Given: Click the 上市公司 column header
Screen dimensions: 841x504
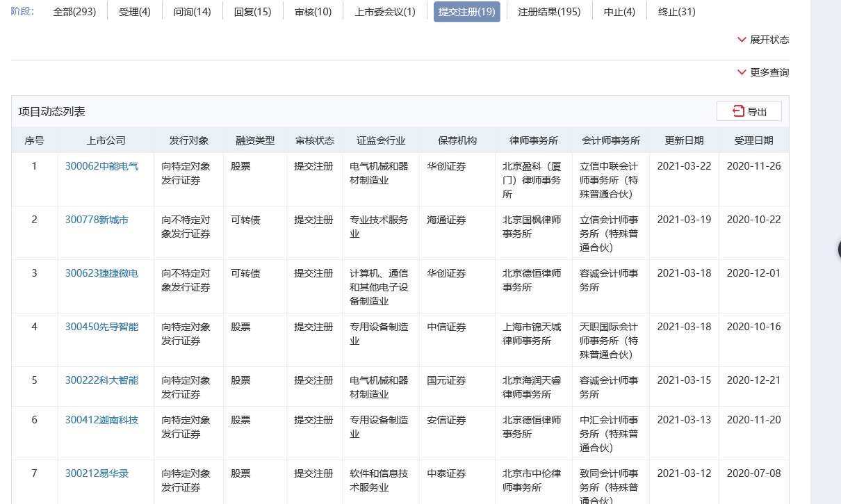Looking at the screenshot, I should point(106,140).
